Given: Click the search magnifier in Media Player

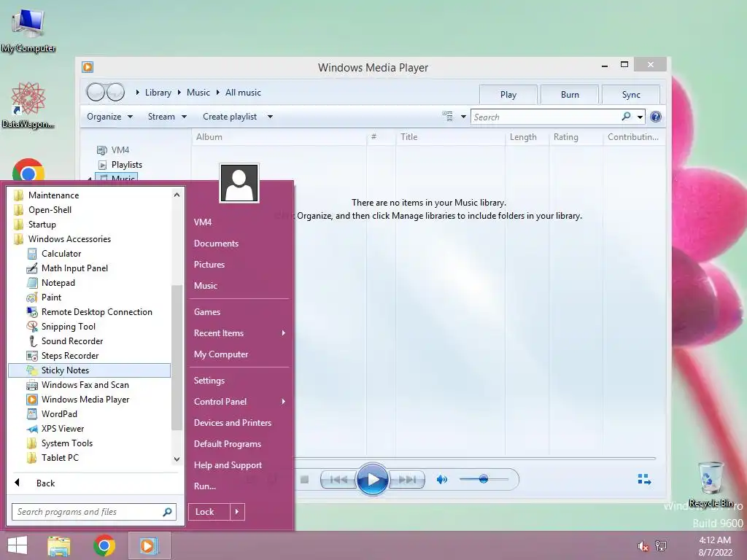Looking at the screenshot, I should point(626,116).
